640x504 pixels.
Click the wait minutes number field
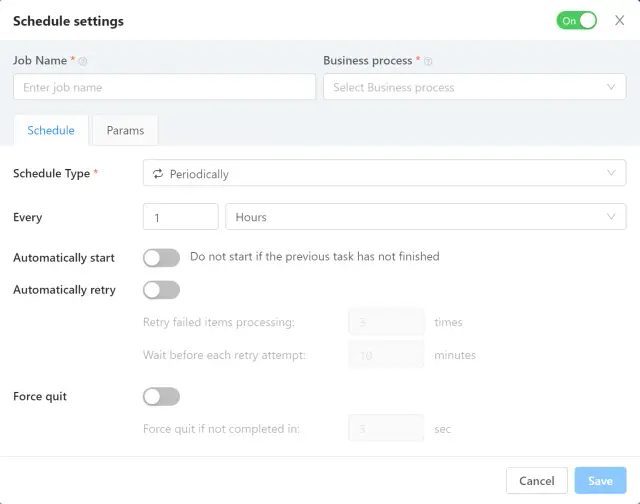tap(386, 355)
